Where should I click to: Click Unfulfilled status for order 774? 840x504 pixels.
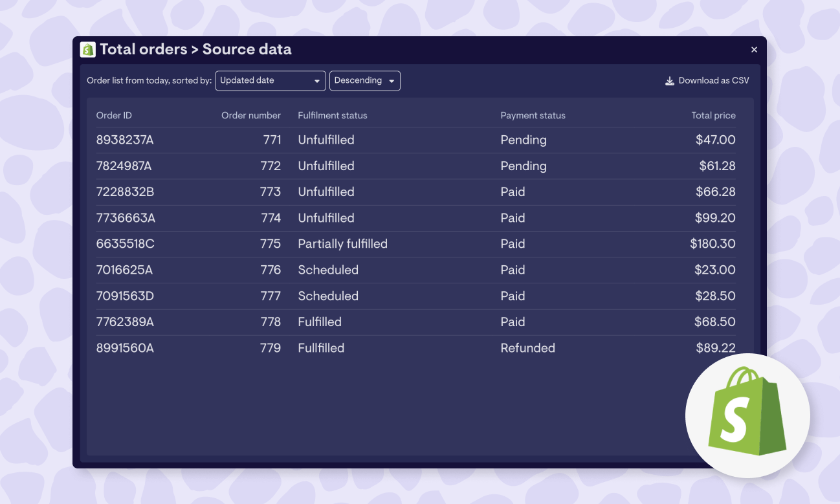[x=326, y=217]
